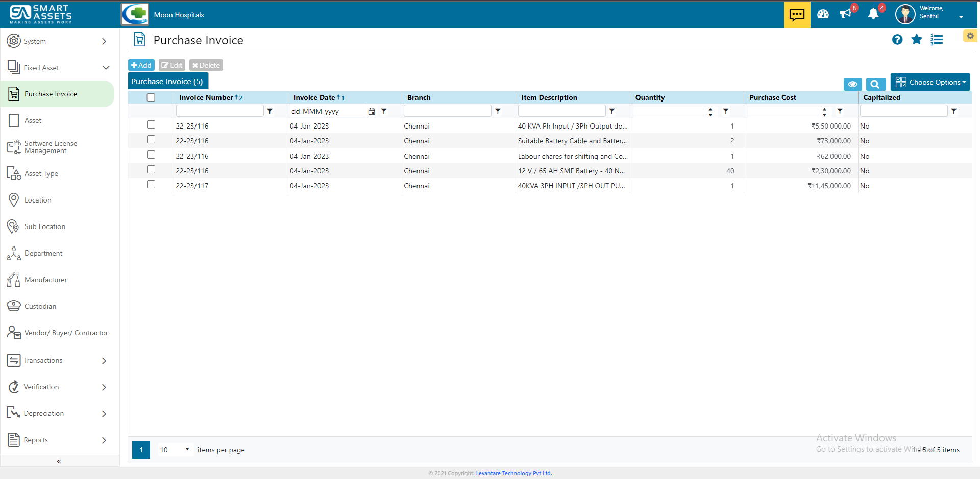Image resolution: width=980 pixels, height=479 pixels.
Task: Tick the checkbox on the 40 KVA row
Action: pos(151,124)
